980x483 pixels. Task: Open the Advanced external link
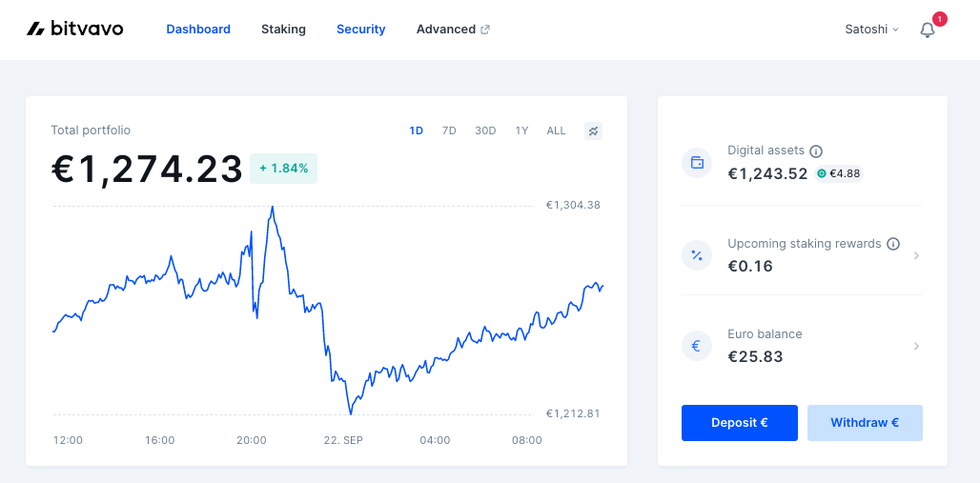click(x=453, y=30)
